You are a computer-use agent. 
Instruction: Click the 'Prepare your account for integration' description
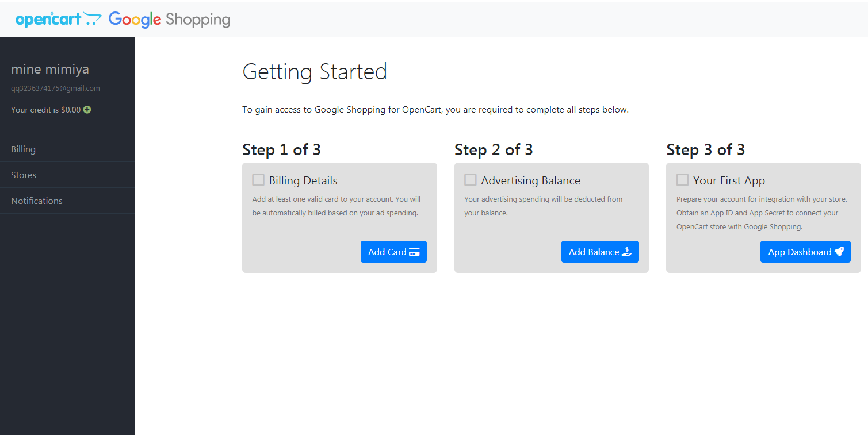762,213
